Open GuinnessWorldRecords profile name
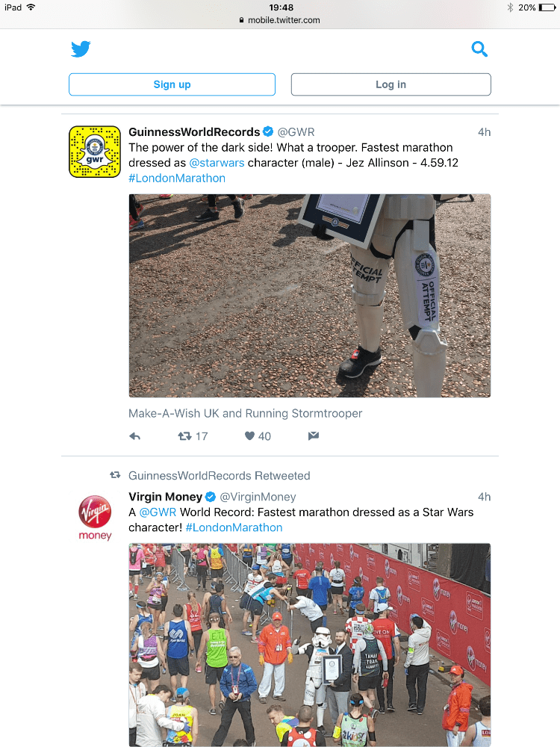The width and height of the screenshot is (560, 747). click(x=194, y=132)
